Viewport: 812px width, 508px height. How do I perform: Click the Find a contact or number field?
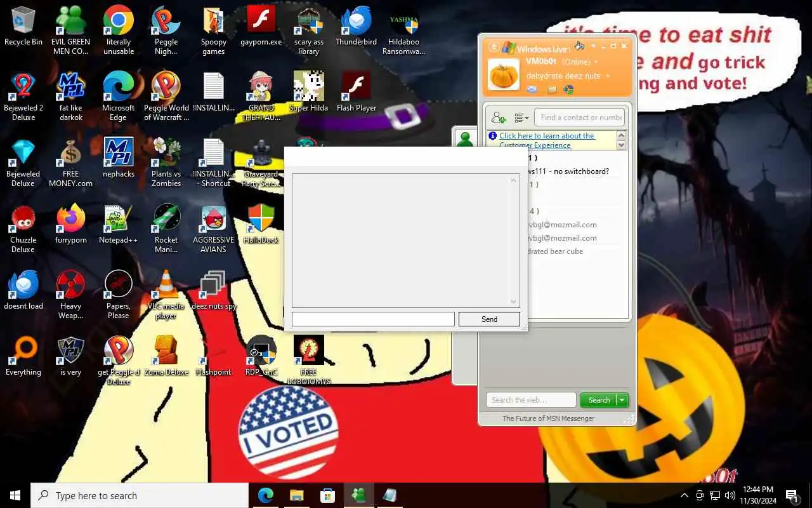[x=580, y=117]
